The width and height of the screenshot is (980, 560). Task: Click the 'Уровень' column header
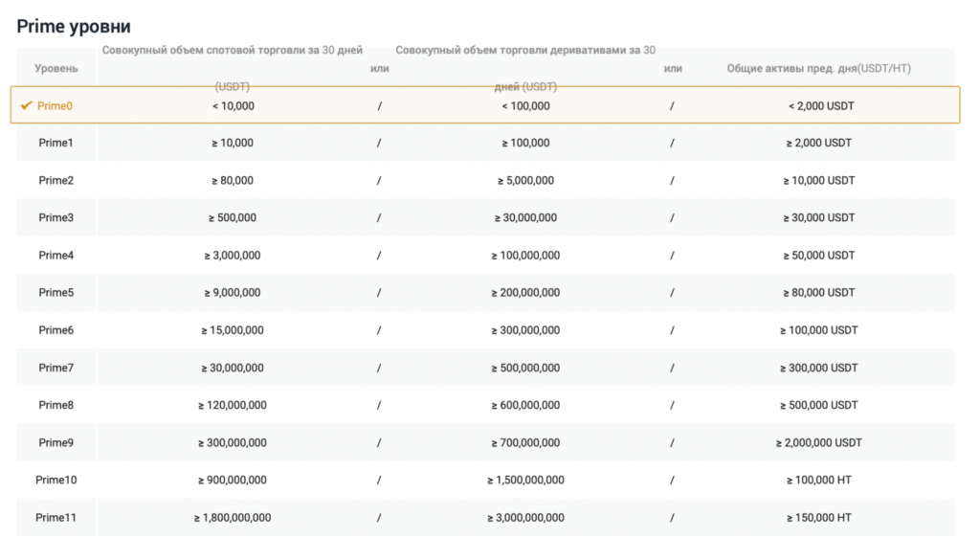pos(56,69)
